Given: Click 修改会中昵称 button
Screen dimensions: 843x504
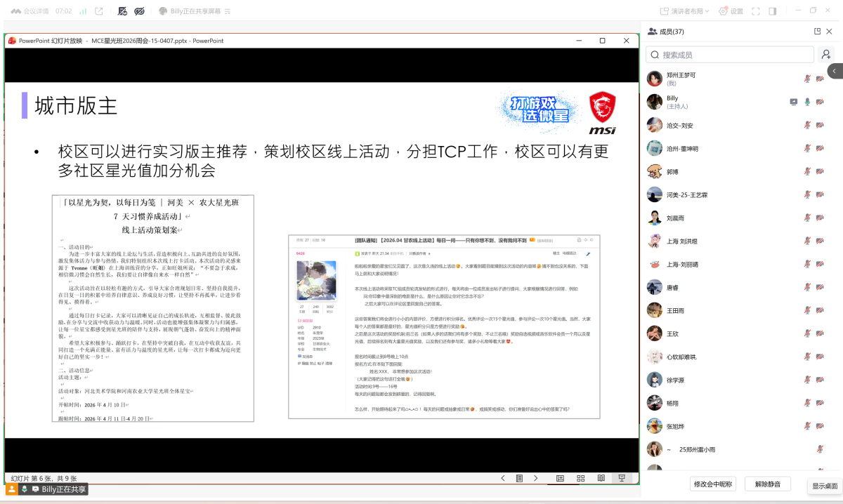Looking at the screenshot, I should point(713,484).
